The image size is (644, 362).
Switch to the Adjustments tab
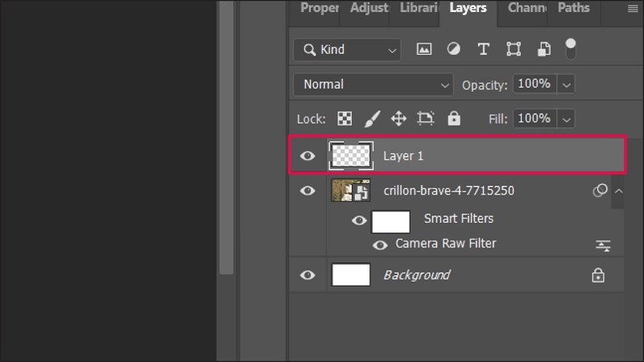369,8
